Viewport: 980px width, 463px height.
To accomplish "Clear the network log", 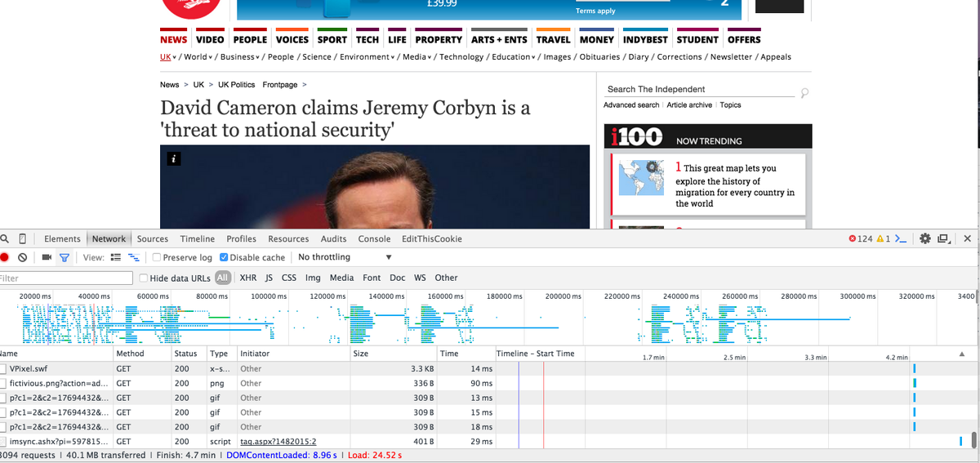I will pos(23,257).
